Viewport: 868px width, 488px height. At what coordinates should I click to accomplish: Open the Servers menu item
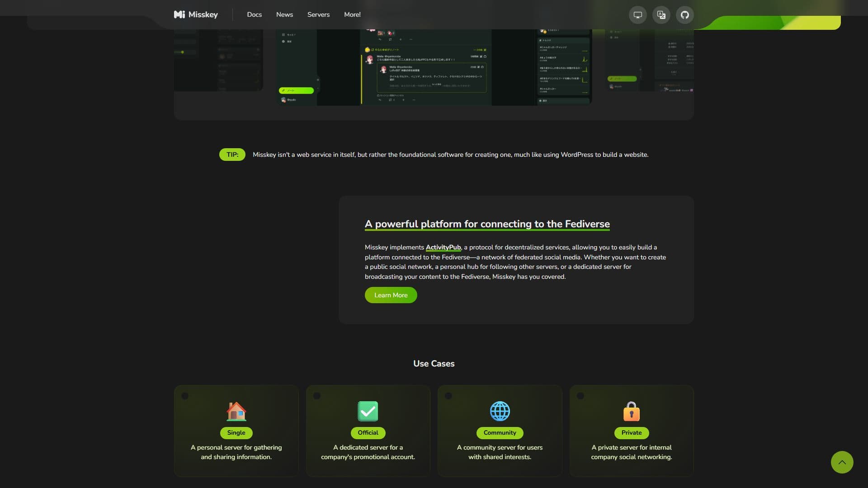click(x=318, y=14)
